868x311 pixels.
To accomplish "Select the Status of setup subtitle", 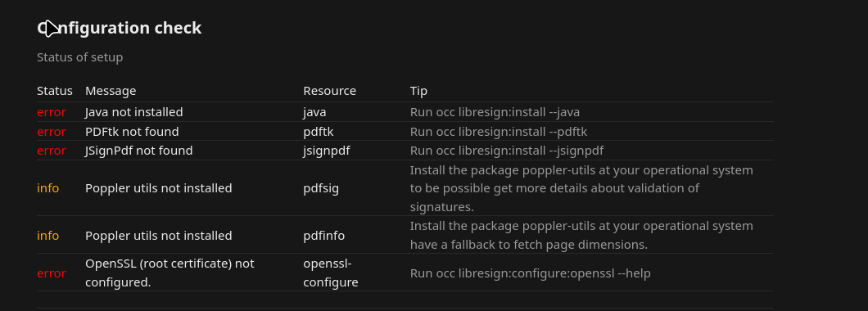I will coord(79,57).
